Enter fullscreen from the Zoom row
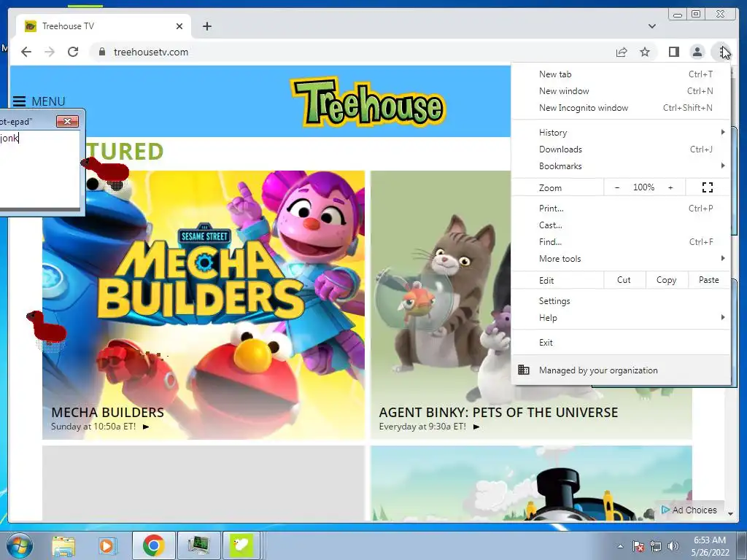 [x=708, y=187]
